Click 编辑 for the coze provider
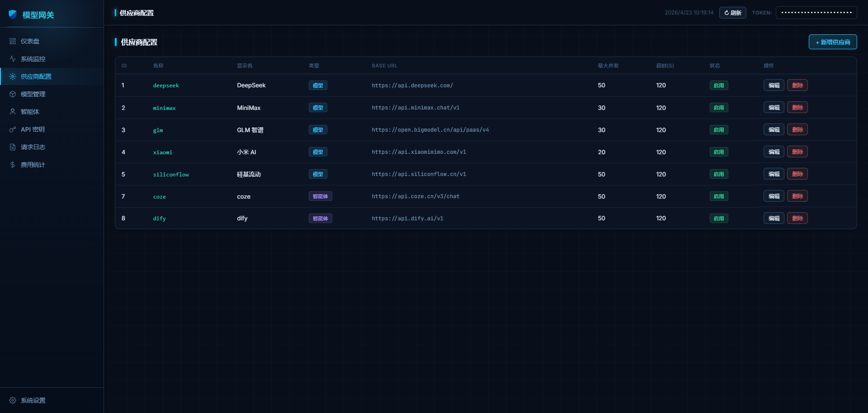Viewport: 868px width, 413px height. click(x=774, y=196)
